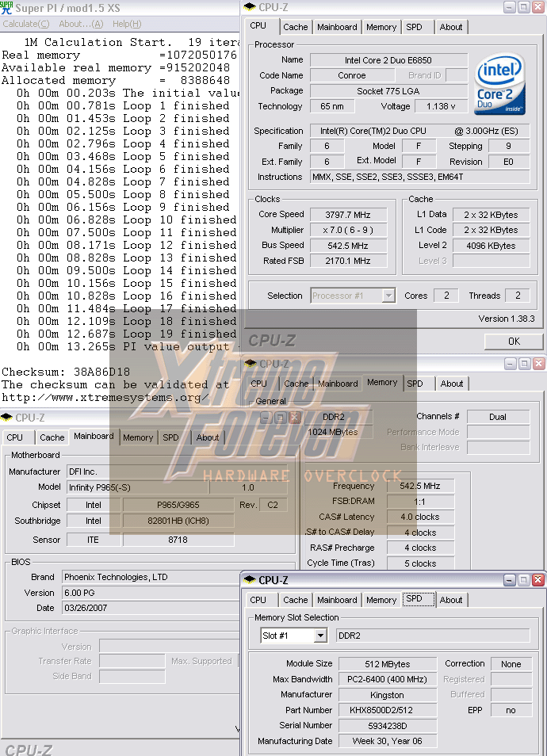Open the About tab in the SPD window
Image resolution: width=547 pixels, height=756 pixels.
pyautogui.click(x=451, y=600)
